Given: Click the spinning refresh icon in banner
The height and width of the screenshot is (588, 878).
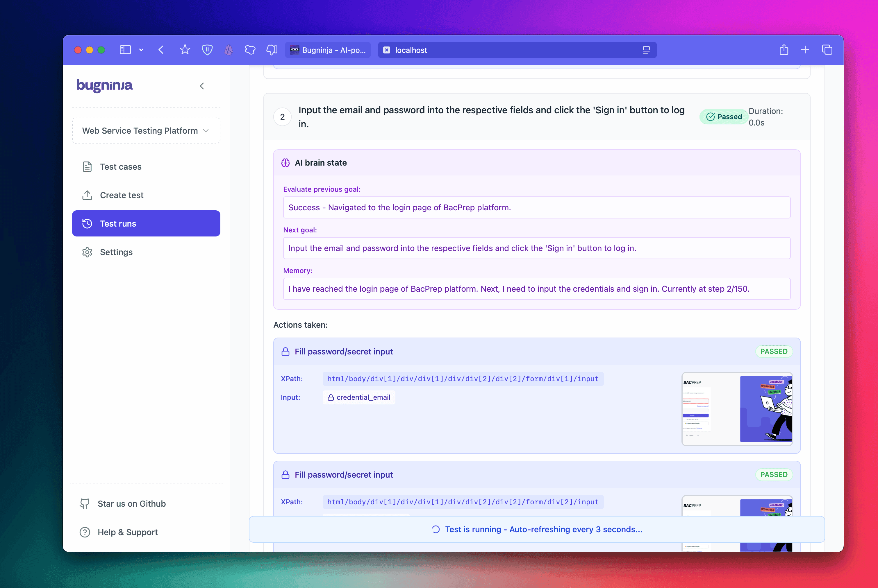Looking at the screenshot, I should 436,529.
